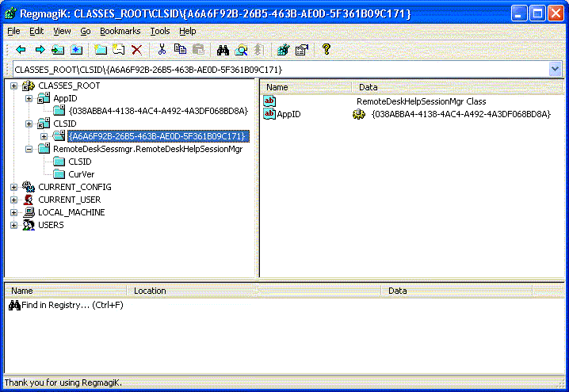The image size is (569, 392).
Task: Click the binoculars icon beside Find in Registry
Action: pyautogui.click(x=14, y=306)
